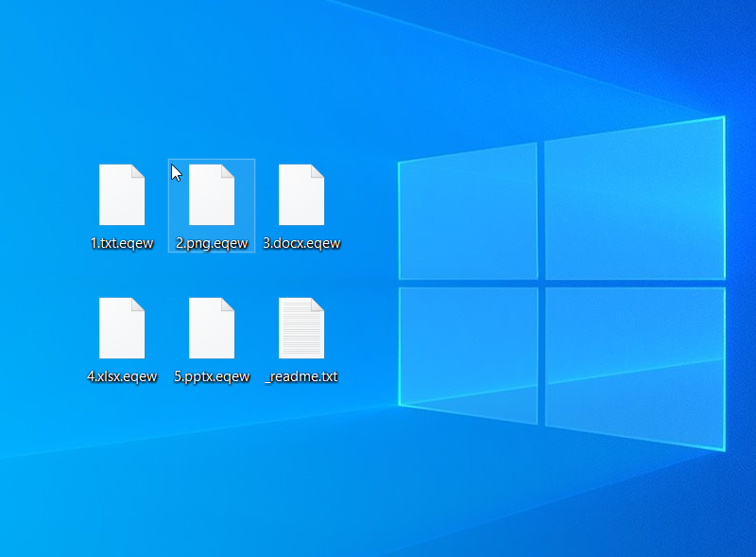This screenshot has height=557, width=756.
Task: Select the 2.png.eqew file icon
Action: pos(212,195)
